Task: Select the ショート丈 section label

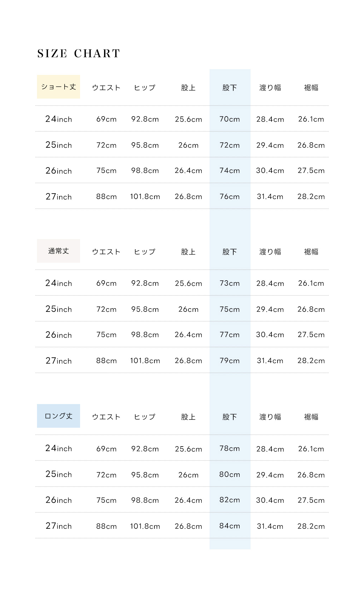Action: click(59, 87)
